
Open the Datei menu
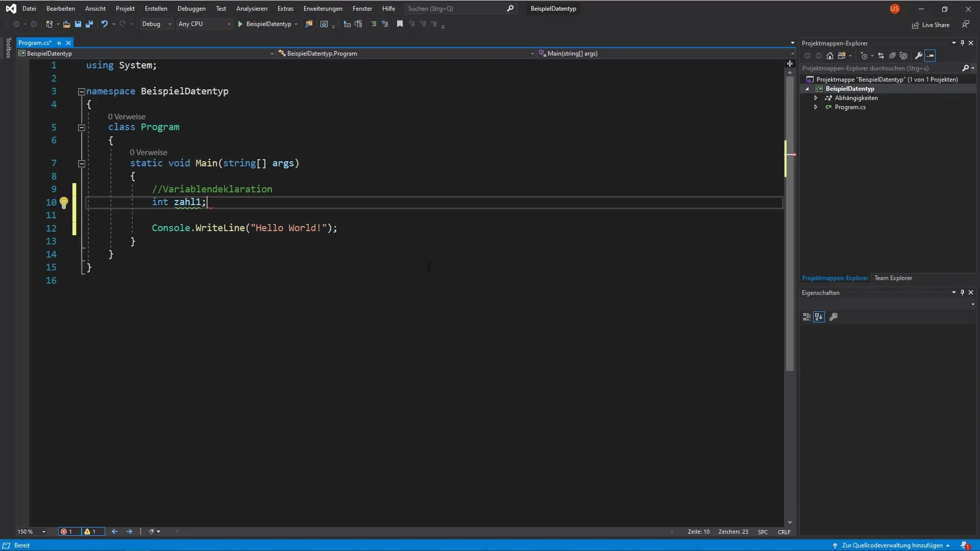click(29, 9)
